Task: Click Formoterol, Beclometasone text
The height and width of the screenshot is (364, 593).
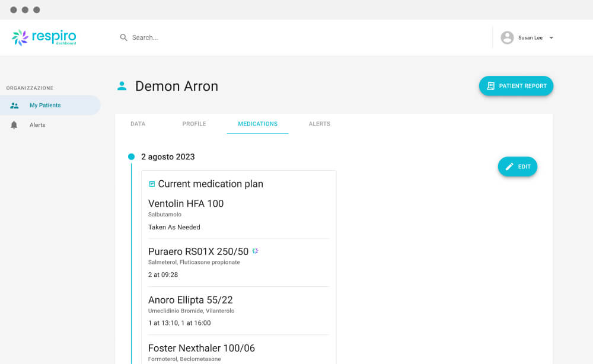Action: pyautogui.click(x=184, y=359)
